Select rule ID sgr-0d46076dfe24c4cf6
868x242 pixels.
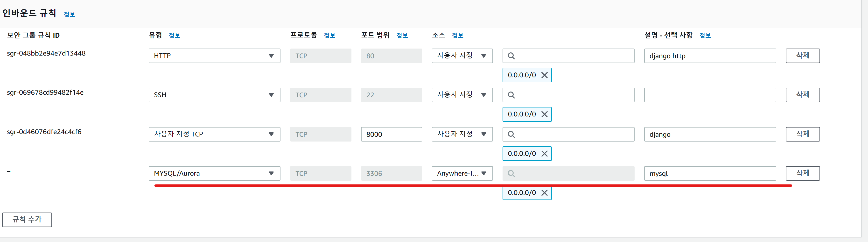[x=44, y=132]
